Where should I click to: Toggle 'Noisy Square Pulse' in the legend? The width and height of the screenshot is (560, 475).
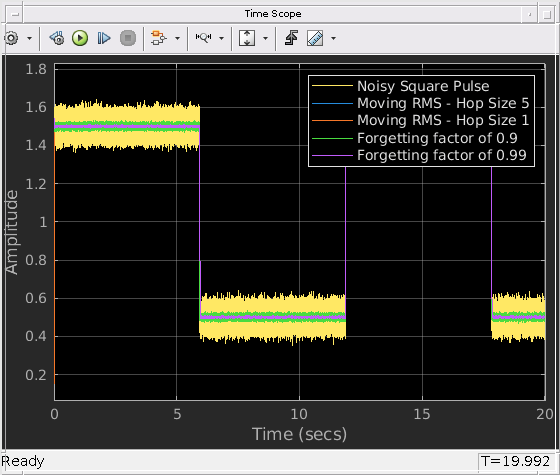[x=423, y=86]
